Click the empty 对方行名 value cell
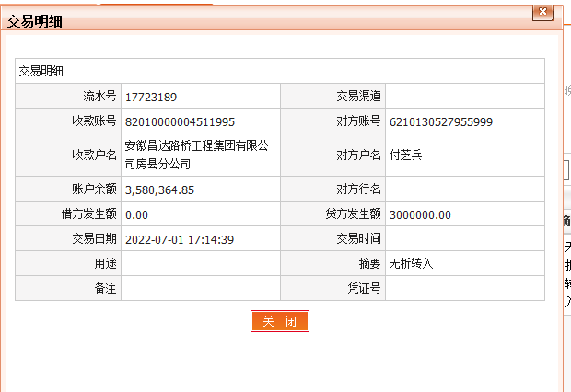 tap(464, 190)
